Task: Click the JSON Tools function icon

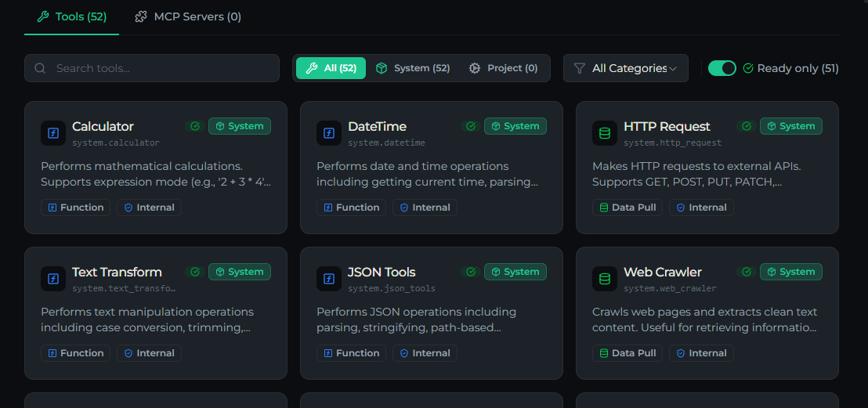Action: pos(329,279)
